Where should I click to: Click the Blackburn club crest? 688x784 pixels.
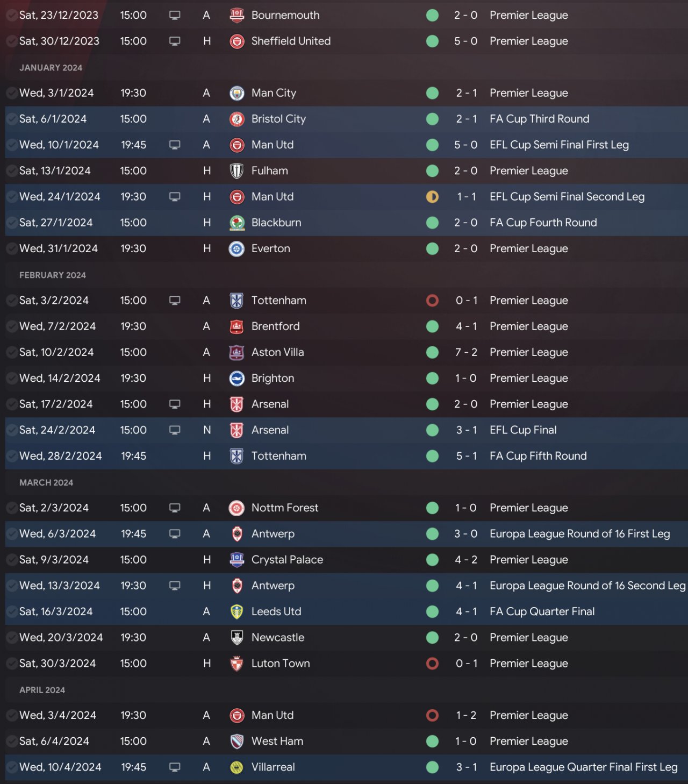[236, 223]
